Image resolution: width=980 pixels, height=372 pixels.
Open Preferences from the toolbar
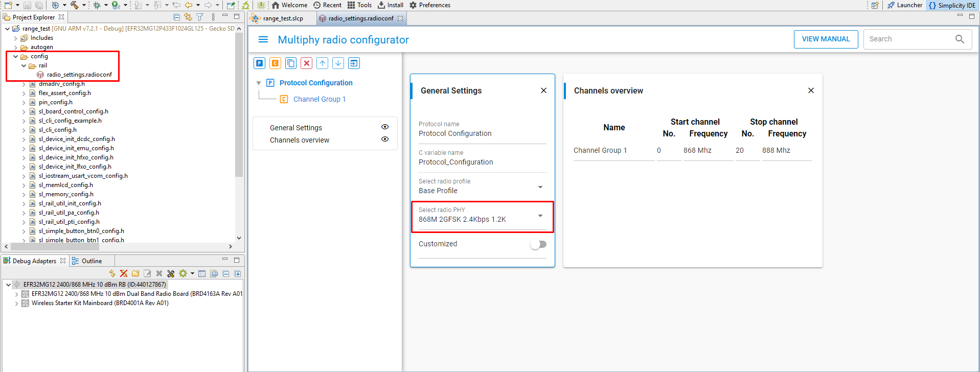[430, 5]
